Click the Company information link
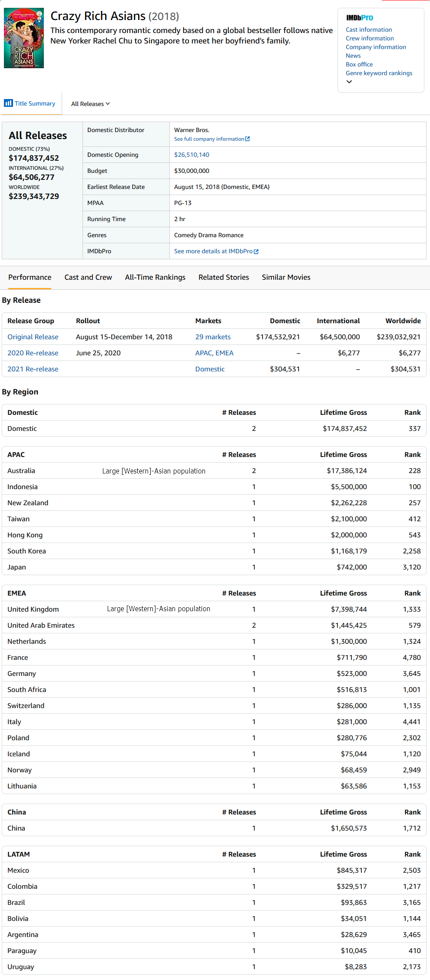The width and height of the screenshot is (430, 980). coord(376,47)
